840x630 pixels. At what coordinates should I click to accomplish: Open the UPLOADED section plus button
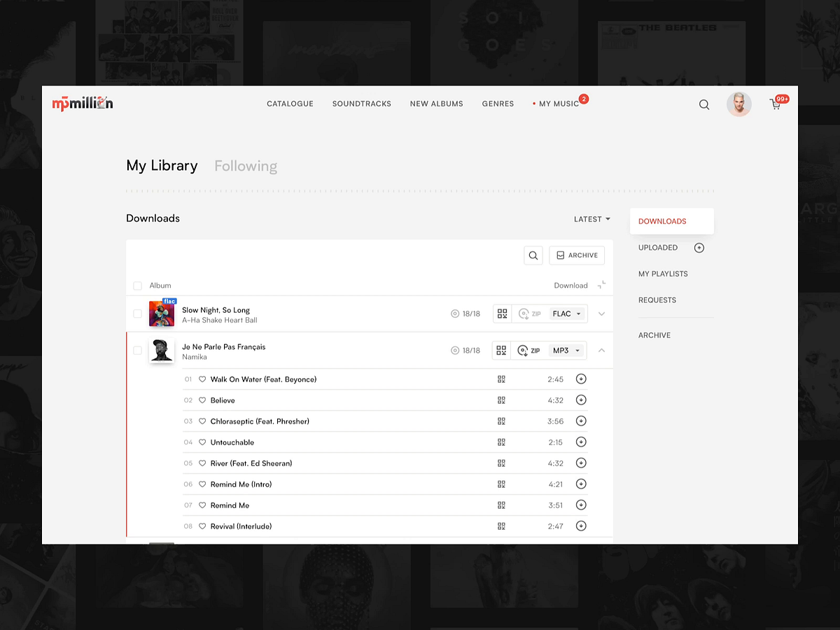click(699, 247)
